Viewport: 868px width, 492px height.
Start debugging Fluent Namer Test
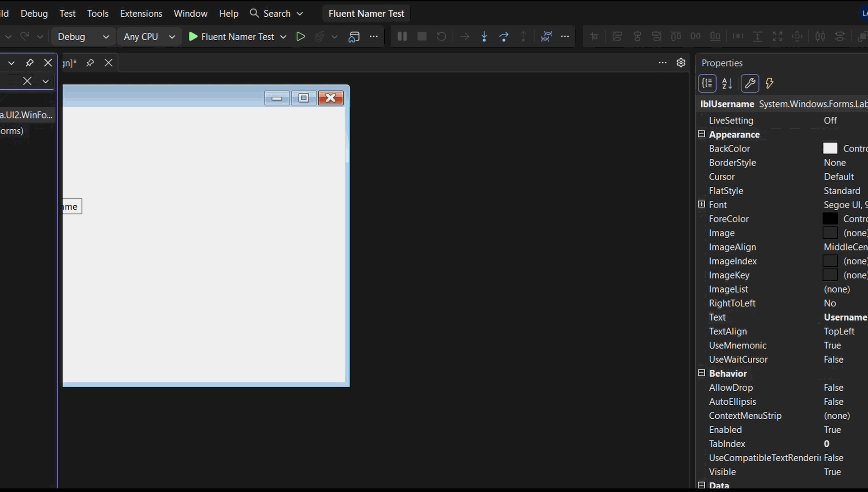coord(231,37)
